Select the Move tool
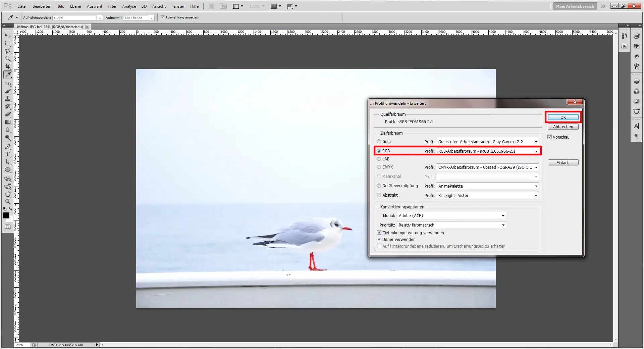 click(7, 36)
